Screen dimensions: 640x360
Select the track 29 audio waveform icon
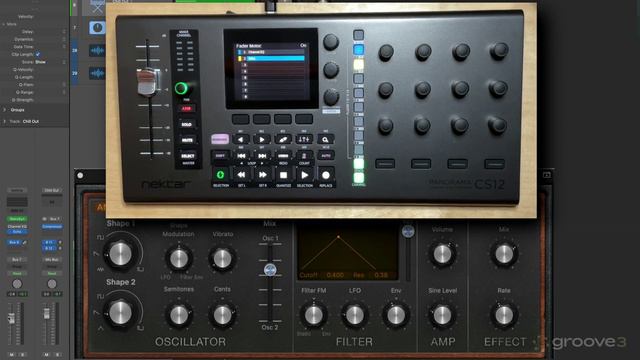click(x=97, y=73)
